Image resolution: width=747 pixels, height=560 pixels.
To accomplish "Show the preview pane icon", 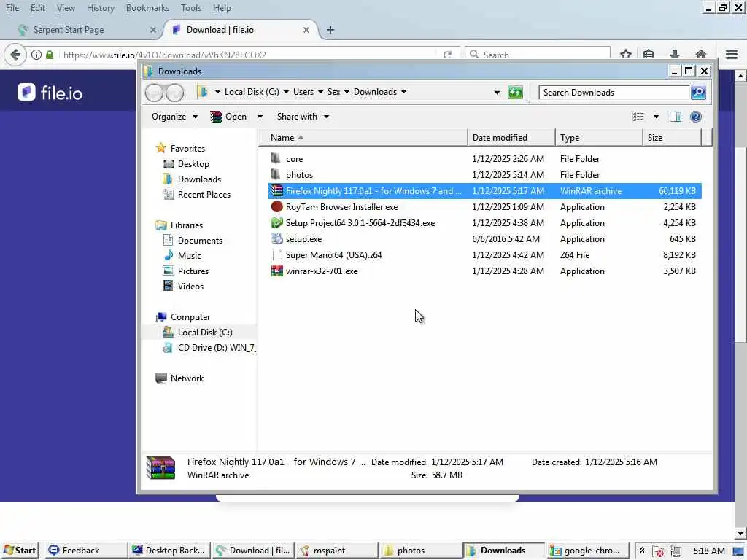I will point(675,117).
